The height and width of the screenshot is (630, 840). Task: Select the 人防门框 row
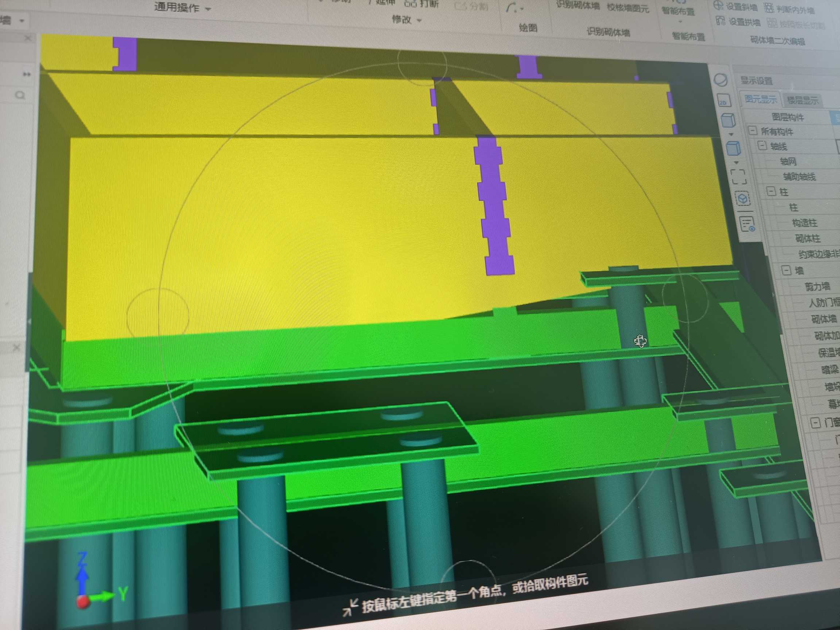coord(824,303)
